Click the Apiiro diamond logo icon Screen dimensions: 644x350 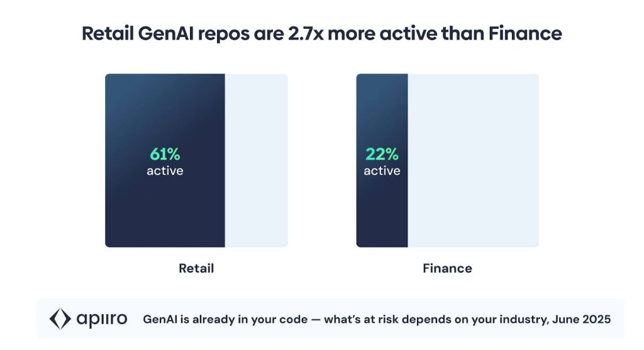tap(61, 319)
